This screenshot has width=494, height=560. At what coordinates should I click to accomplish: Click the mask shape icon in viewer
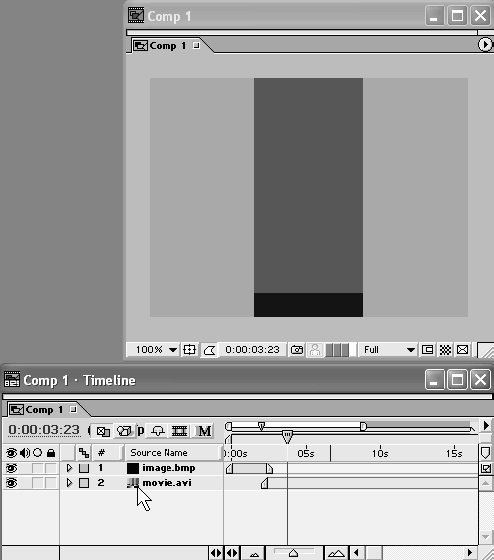coord(209,350)
